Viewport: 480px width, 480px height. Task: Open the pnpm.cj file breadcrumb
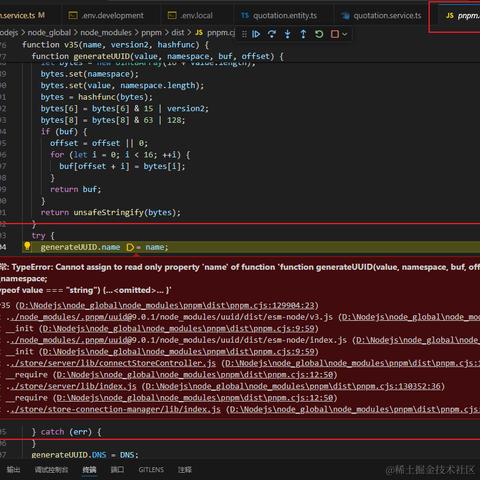point(215,33)
